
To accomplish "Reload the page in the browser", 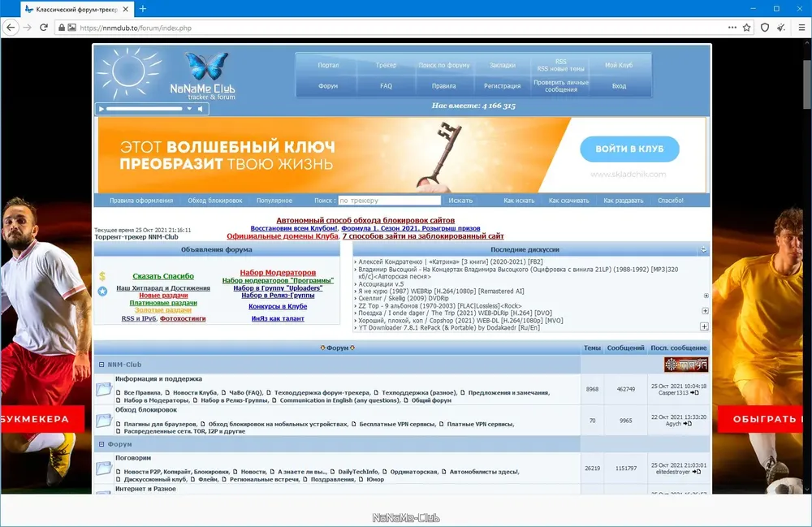I will point(44,28).
